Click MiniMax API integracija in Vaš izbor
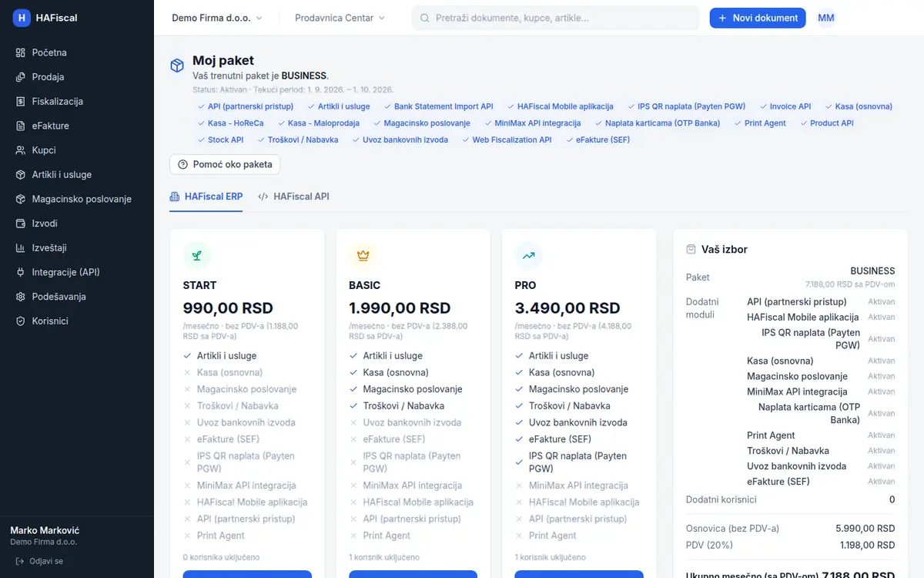The image size is (924, 578). click(797, 391)
